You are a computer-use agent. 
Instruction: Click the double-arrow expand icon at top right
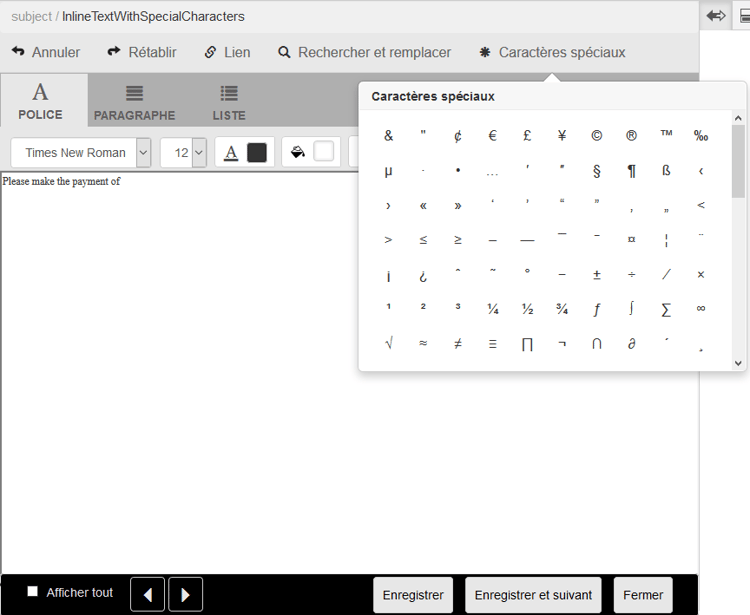716,16
